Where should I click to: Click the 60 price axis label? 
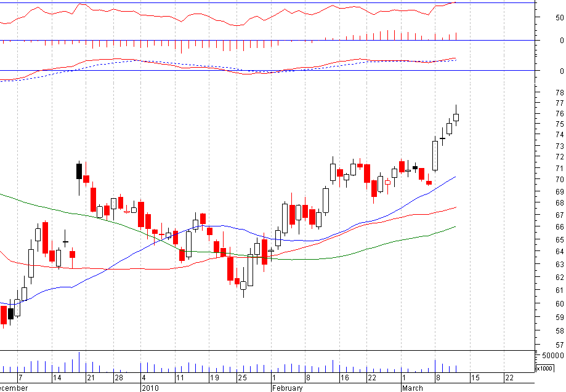(x=559, y=303)
